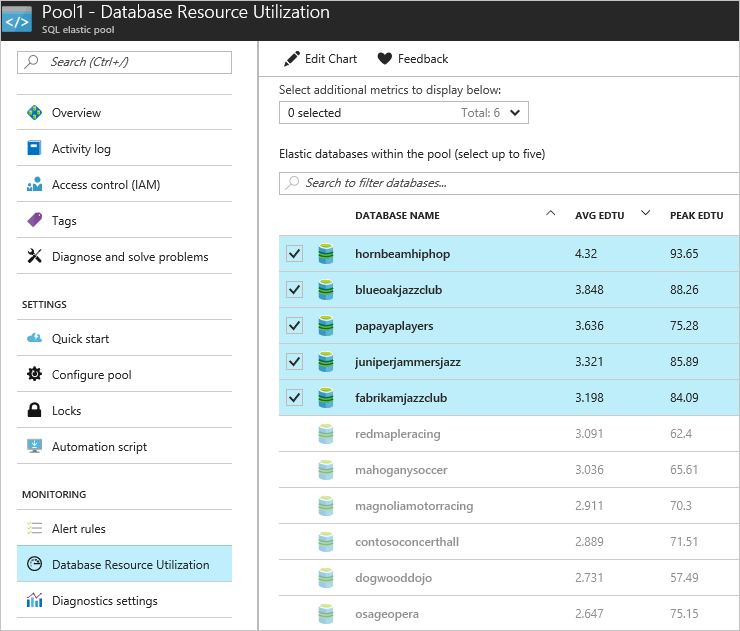Screen dimensions: 740x631
Task: Open the Tags menu item
Action: click(125, 220)
